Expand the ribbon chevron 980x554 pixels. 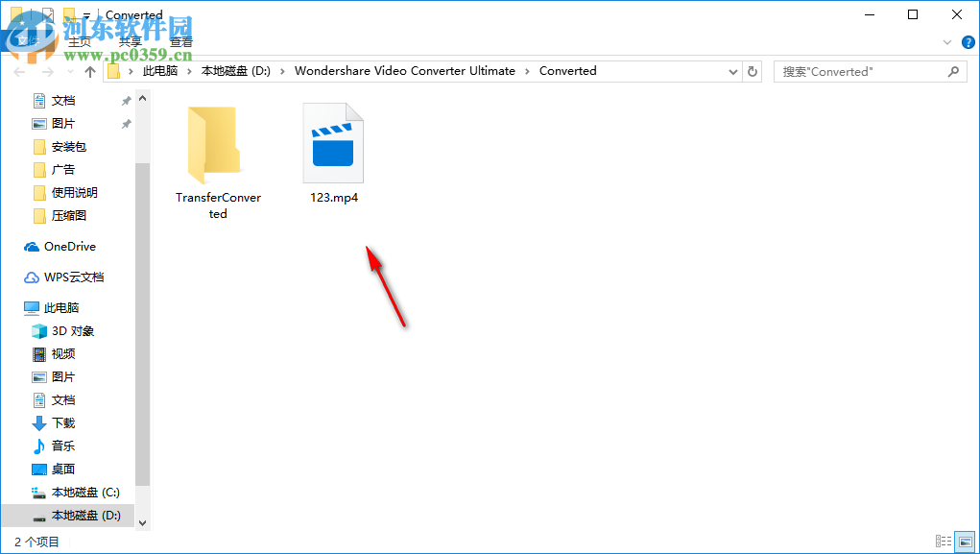click(x=946, y=42)
